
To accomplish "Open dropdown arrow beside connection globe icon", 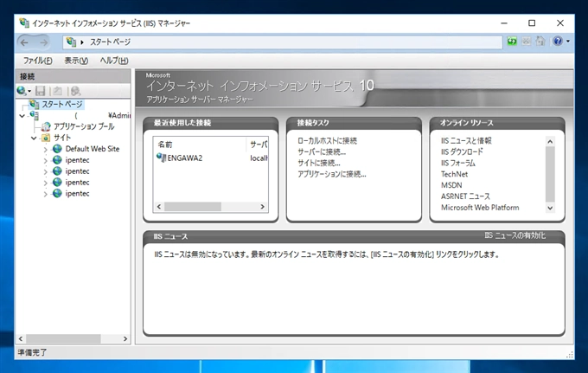I will [29, 91].
